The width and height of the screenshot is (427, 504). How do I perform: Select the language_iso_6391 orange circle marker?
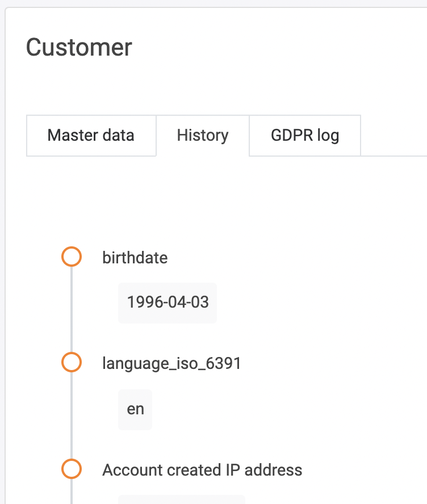[x=72, y=363]
